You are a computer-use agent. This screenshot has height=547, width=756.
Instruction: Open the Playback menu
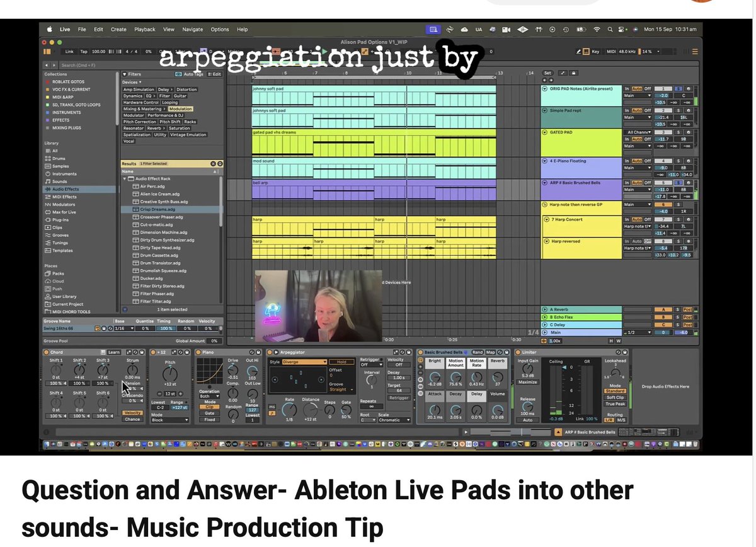(145, 29)
